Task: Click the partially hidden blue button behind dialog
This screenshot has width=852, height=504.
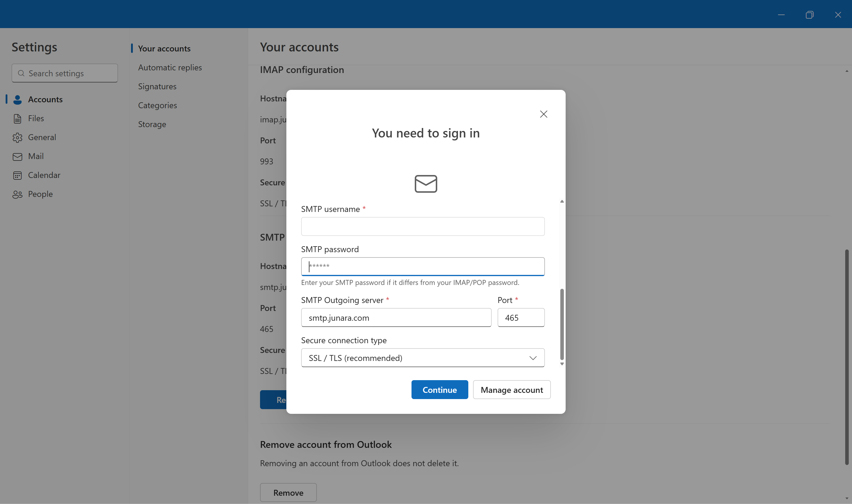Action: click(273, 400)
